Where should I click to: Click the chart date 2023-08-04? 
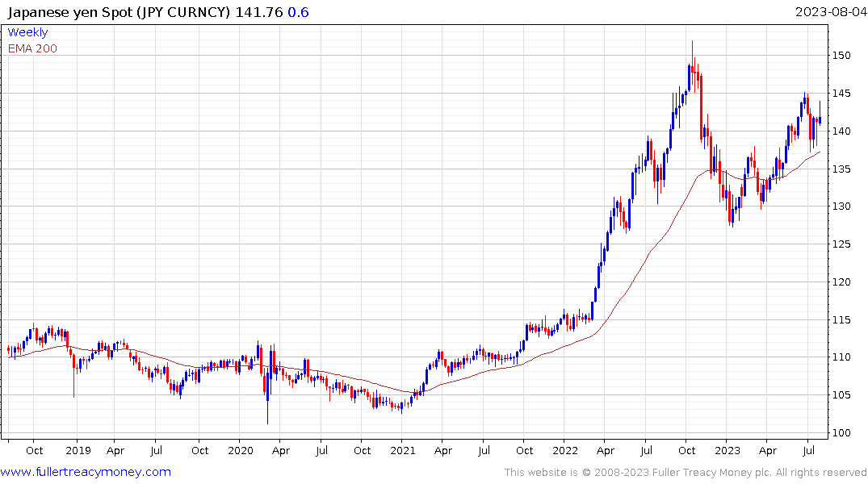coord(831,12)
